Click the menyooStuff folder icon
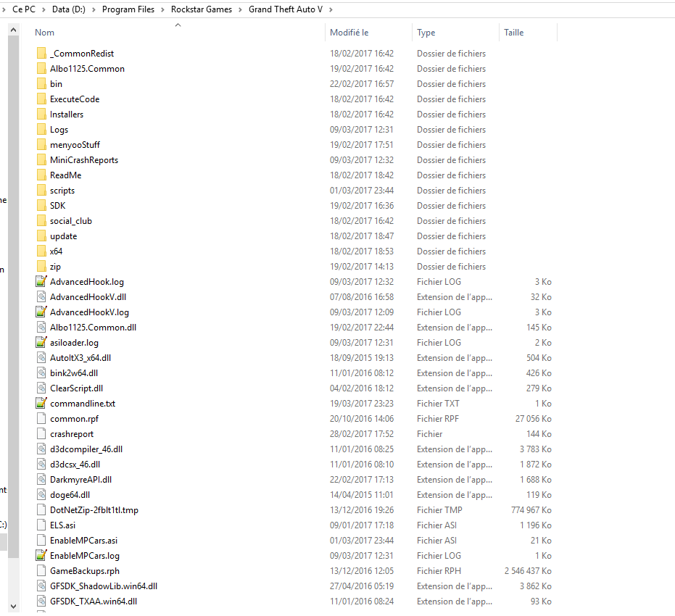 (41, 144)
